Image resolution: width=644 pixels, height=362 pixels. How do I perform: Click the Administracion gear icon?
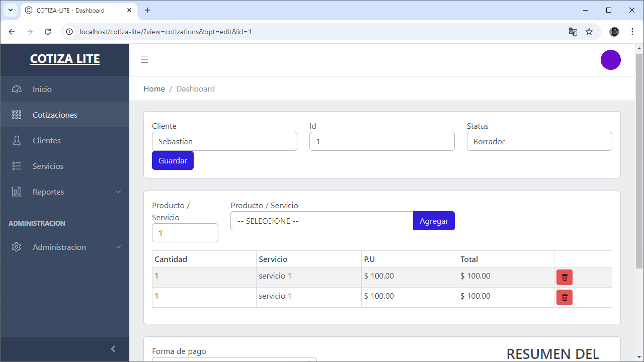pyautogui.click(x=17, y=247)
